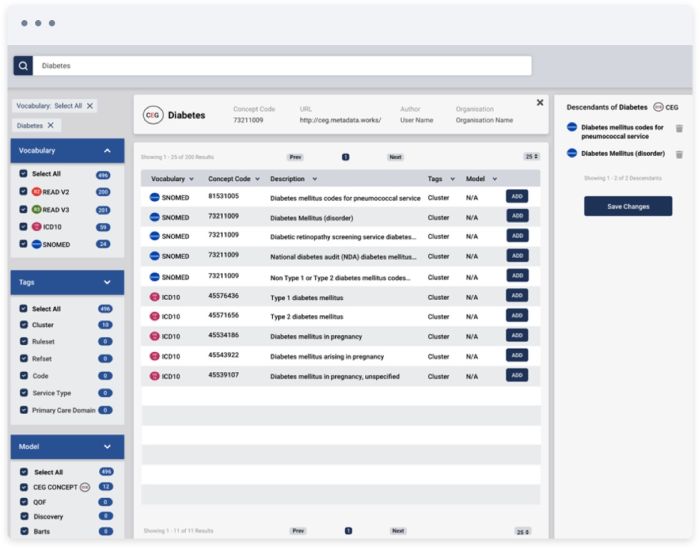The height and width of the screenshot is (548, 700).
Task: Click SNOMED icon for 'National diabetes audit' row
Action: tap(154, 256)
